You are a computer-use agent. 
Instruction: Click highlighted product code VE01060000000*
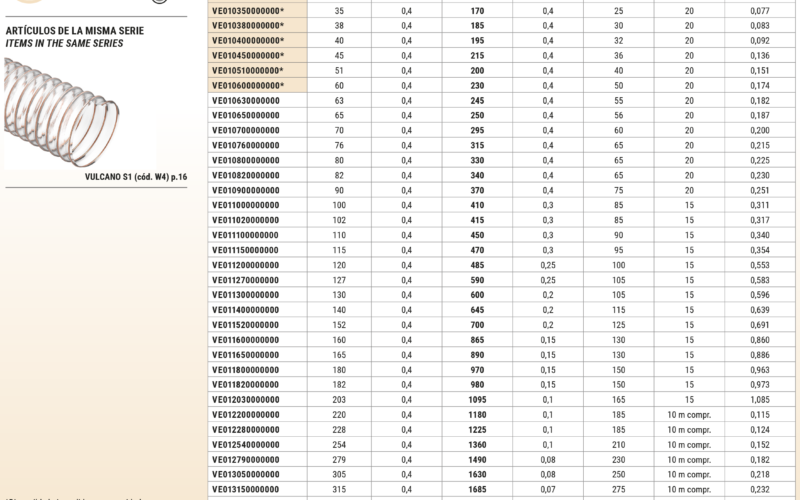coord(247,85)
